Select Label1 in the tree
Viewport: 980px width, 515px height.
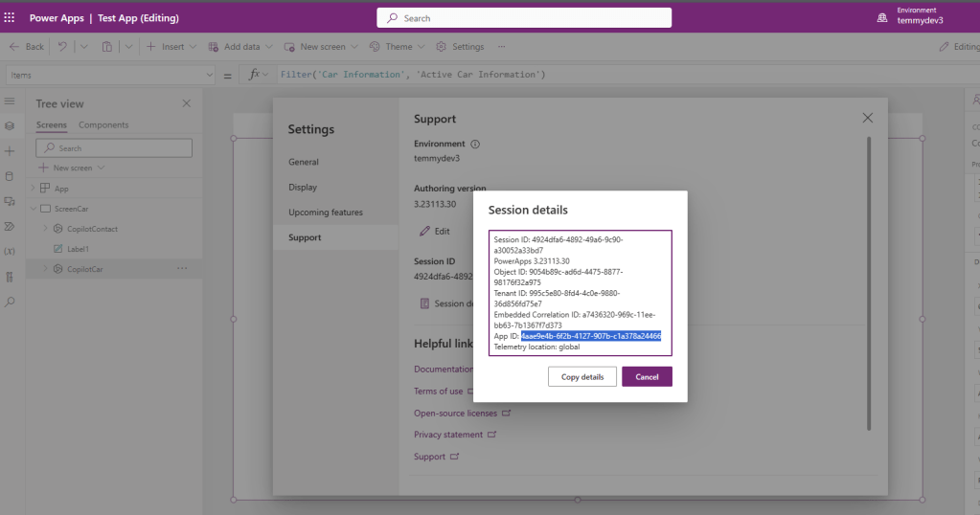click(x=78, y=249)
